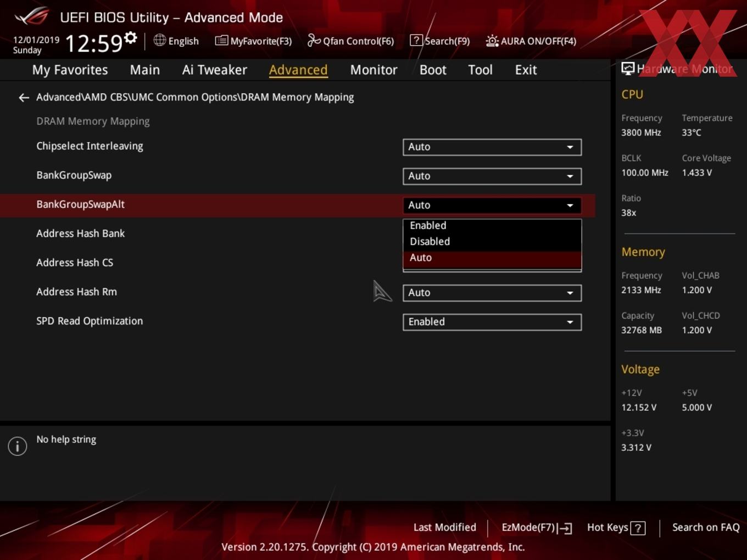This screenshot has height=560, width=747.
Task: Click the +12V 12.152 V reading
Action: tap(639, 408)
